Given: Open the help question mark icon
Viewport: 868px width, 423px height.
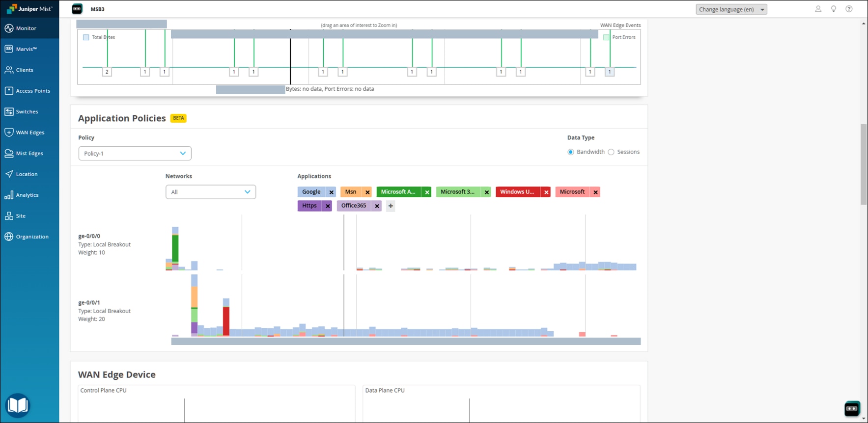Looking at the screenshot, I should [849, 9].
